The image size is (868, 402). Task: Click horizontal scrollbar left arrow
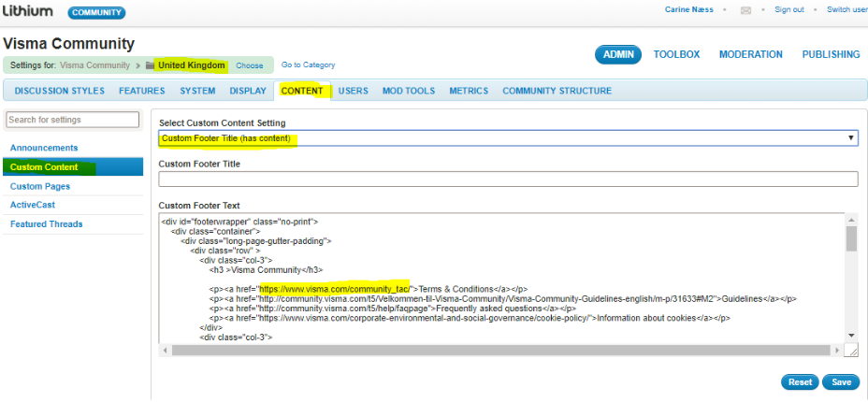(x=165, y=350)
